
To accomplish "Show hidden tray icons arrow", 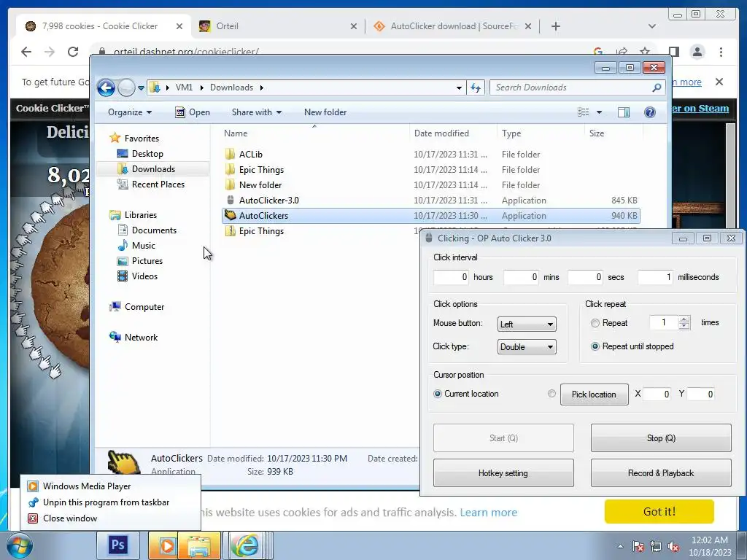I will coord(620,546).
